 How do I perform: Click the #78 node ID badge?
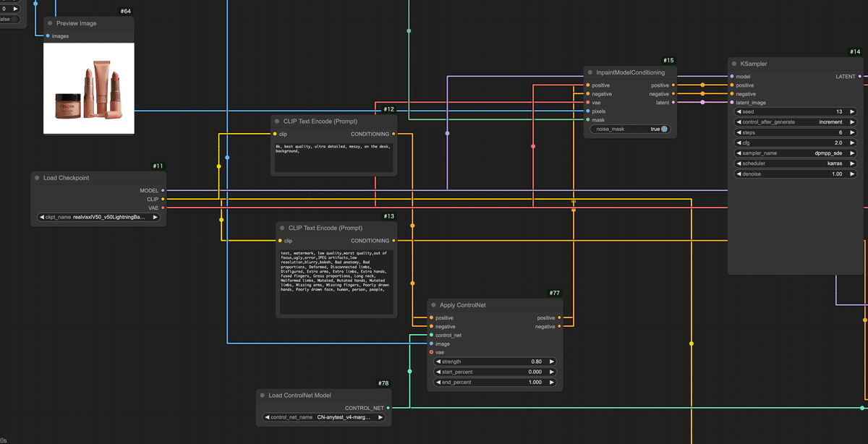pyautogui.click(x=383, y=383)
